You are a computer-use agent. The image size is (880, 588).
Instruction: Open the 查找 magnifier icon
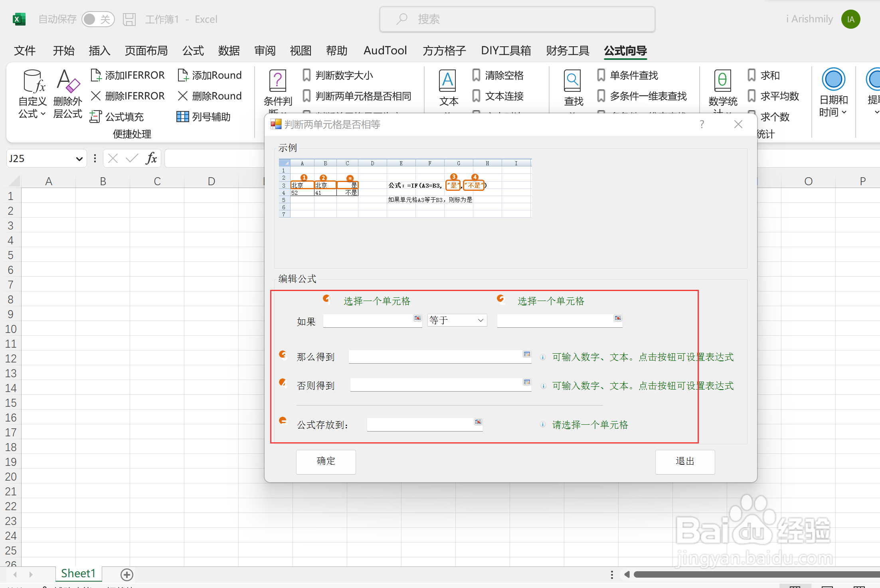click(x=573, y=81)
